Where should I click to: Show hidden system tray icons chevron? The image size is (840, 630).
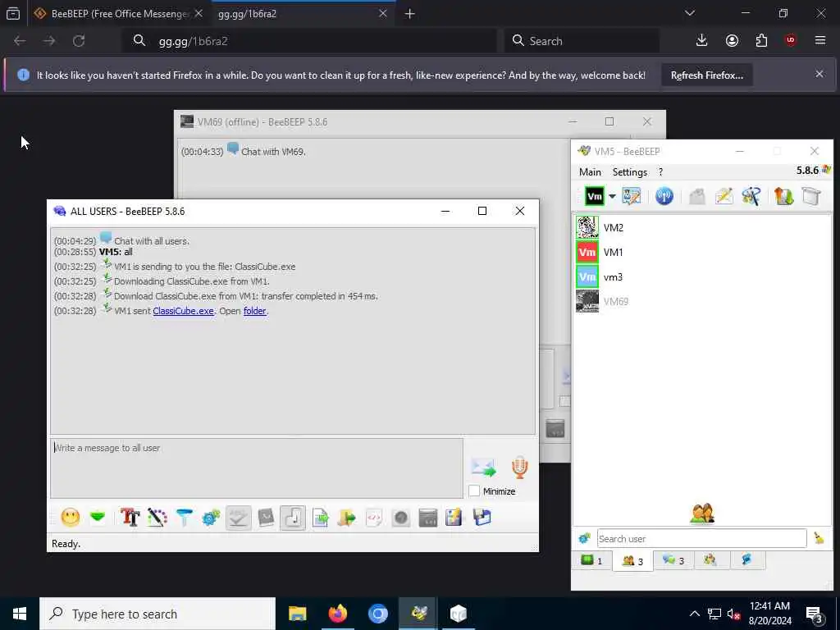(x=694, y=614)
